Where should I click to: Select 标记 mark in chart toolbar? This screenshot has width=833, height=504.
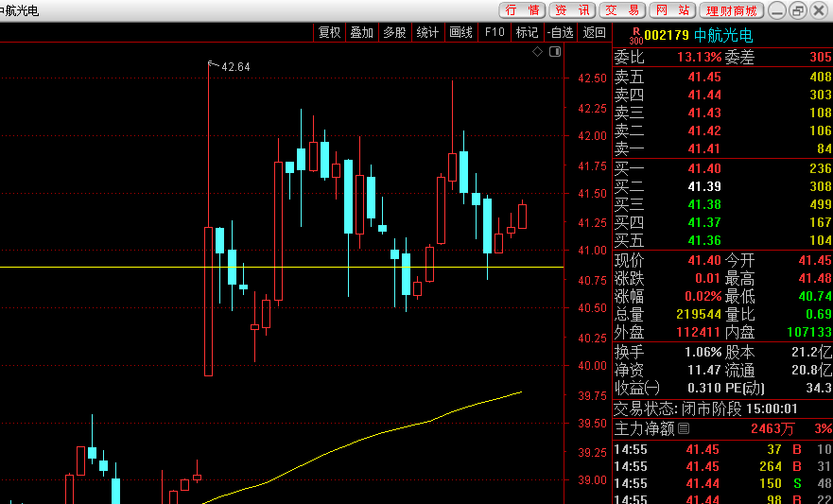(x=527, y=32)
